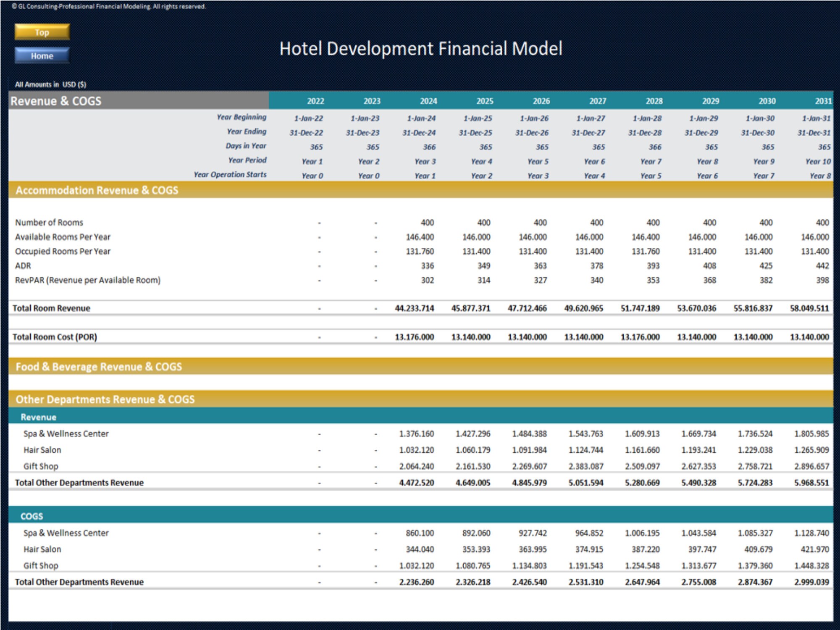Click the All Amounts in USD label
840x630 pixels.
pyautogui.click(x=50, y=84)
